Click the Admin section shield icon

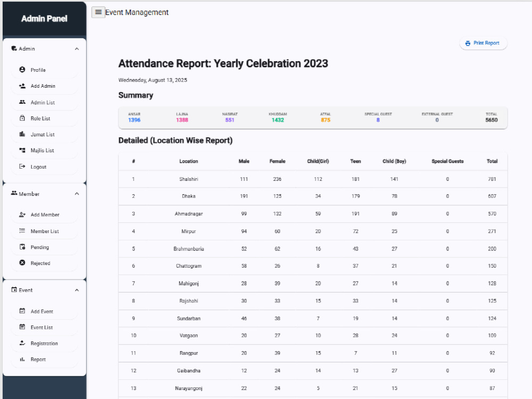click(x=14, y=48)
